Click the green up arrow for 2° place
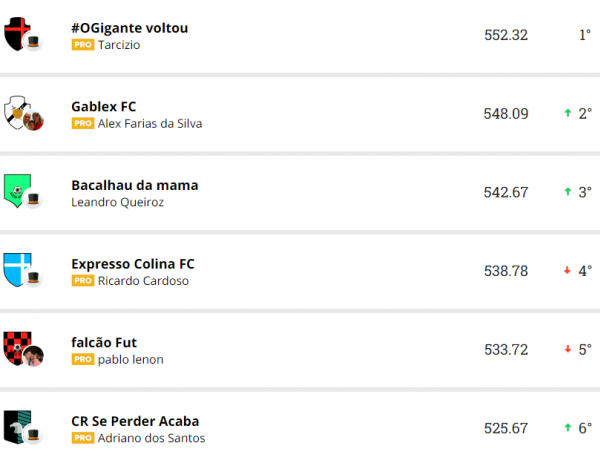The height and width of the screenshot is (462, 600). coord(567,113)
